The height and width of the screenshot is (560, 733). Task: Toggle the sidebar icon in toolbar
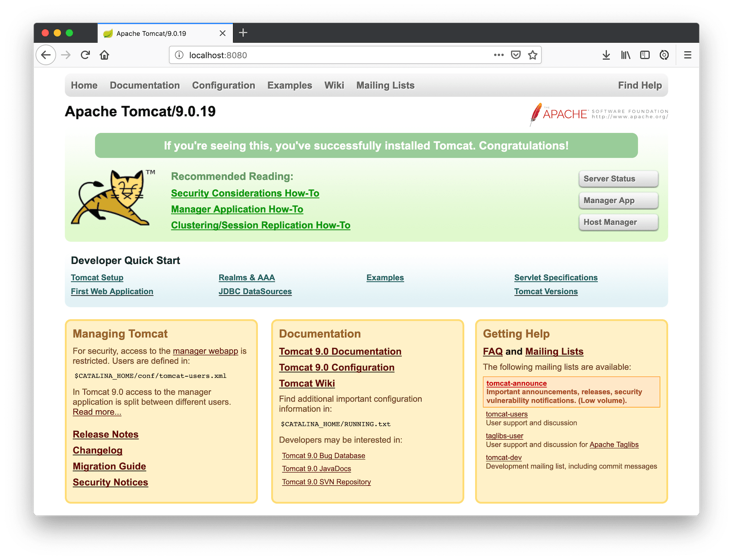click(x=645, y=55)
